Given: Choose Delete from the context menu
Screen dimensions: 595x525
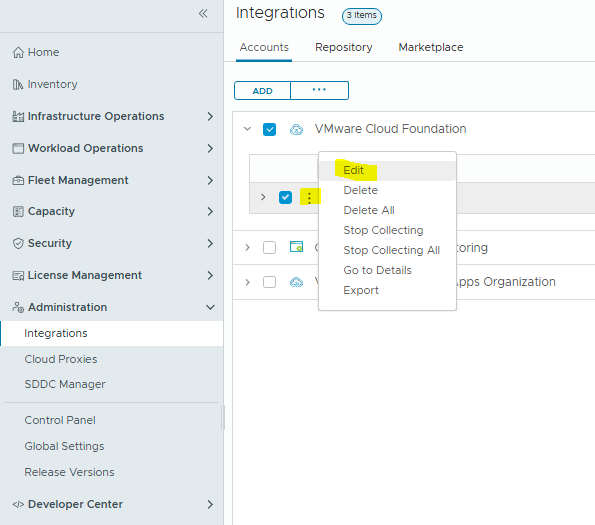Looking at the screenshot, I should pos(387,190).
